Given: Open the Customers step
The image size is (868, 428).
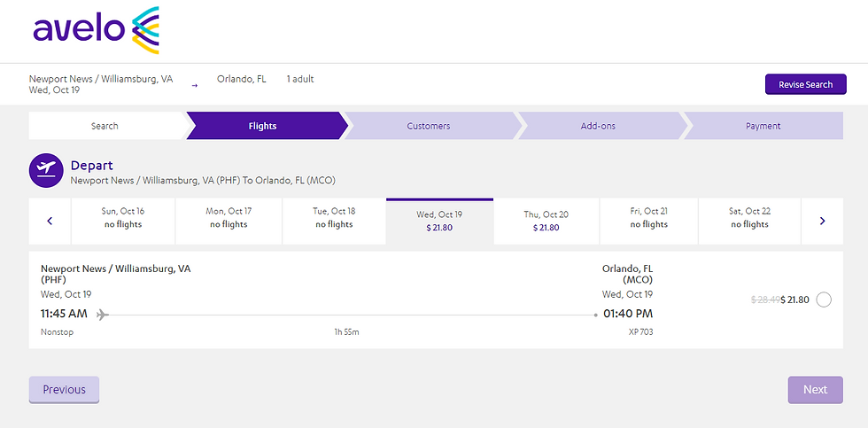Looking at the screenshot, I should point(431,126).
